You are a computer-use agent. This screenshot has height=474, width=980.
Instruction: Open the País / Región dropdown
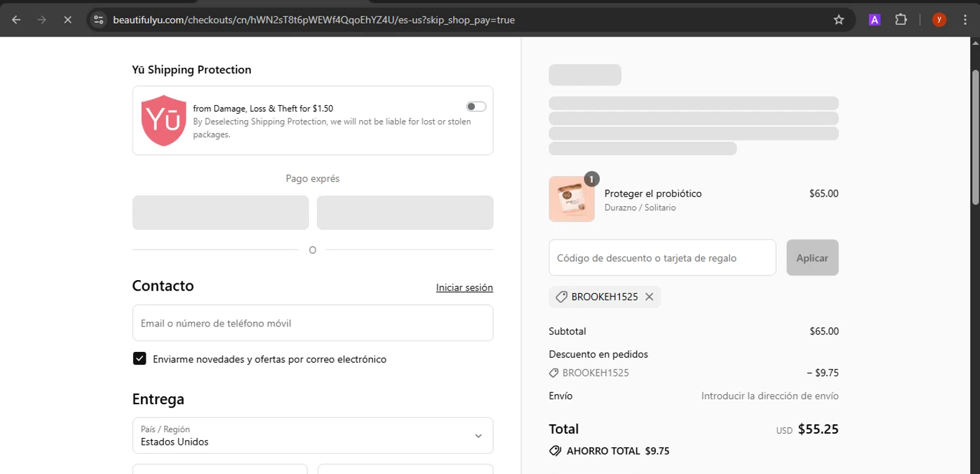(x=312, y=435)
